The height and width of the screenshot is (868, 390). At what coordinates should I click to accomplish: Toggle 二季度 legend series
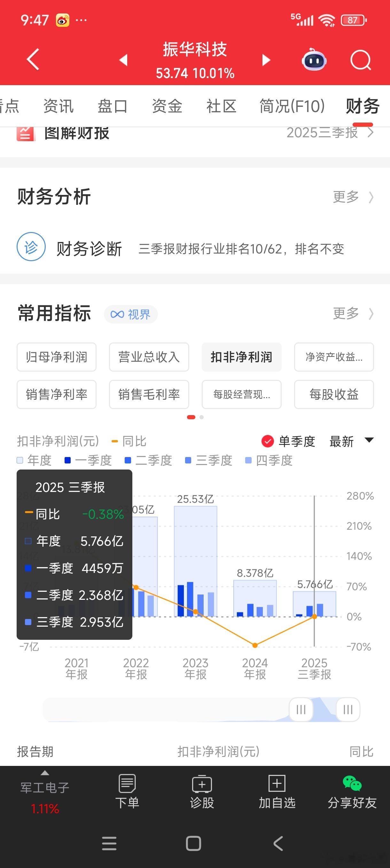click(x=148, y=460)
